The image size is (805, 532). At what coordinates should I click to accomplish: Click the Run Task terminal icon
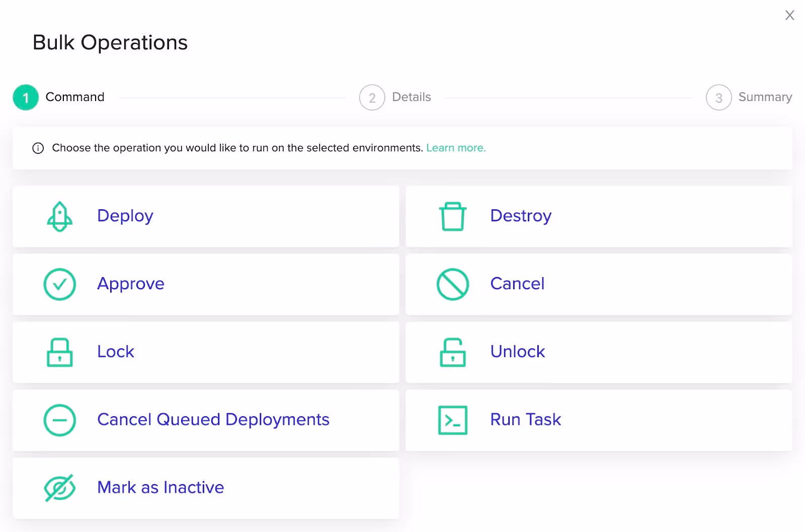click(453, 420)
